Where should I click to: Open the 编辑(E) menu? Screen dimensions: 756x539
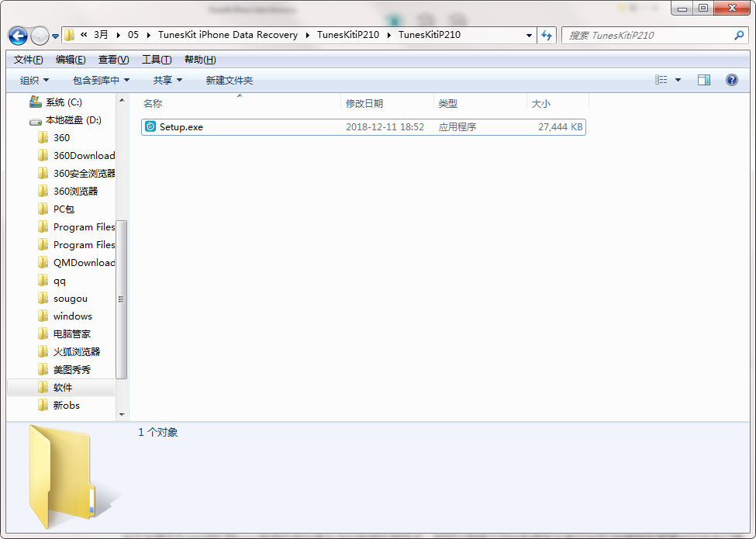pyautogui.click(x=71, y=59)
